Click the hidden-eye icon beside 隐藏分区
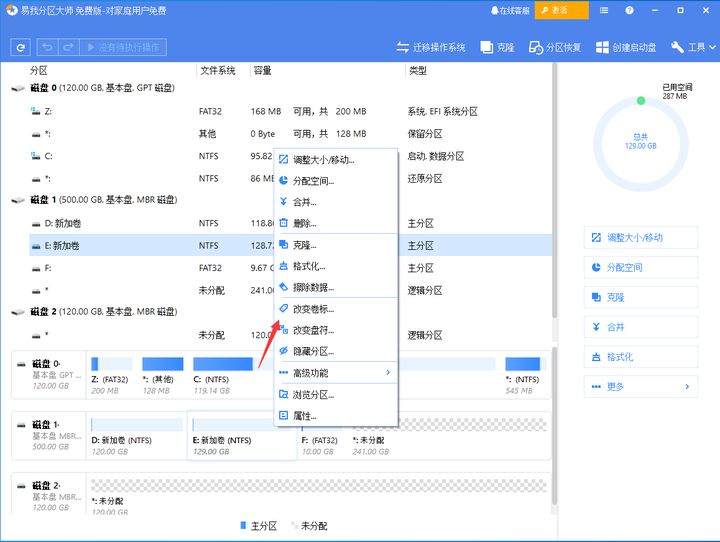 (284, 351)
